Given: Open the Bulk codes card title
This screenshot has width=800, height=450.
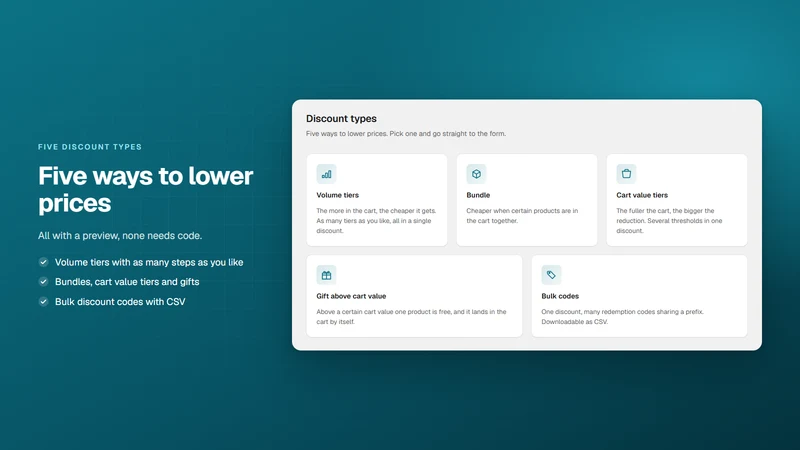Looking at the screenshot, I should 560,296.
